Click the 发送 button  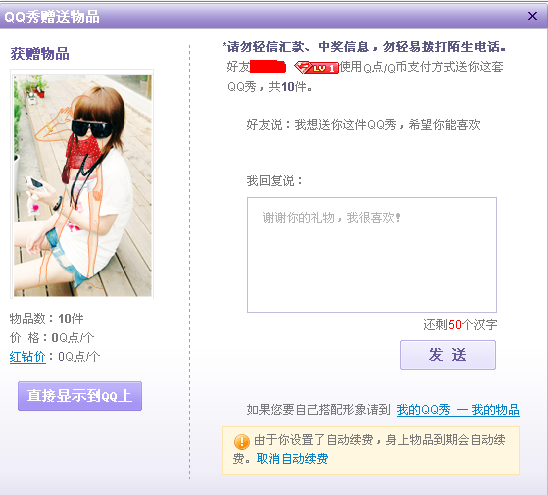tap(448, 355)
